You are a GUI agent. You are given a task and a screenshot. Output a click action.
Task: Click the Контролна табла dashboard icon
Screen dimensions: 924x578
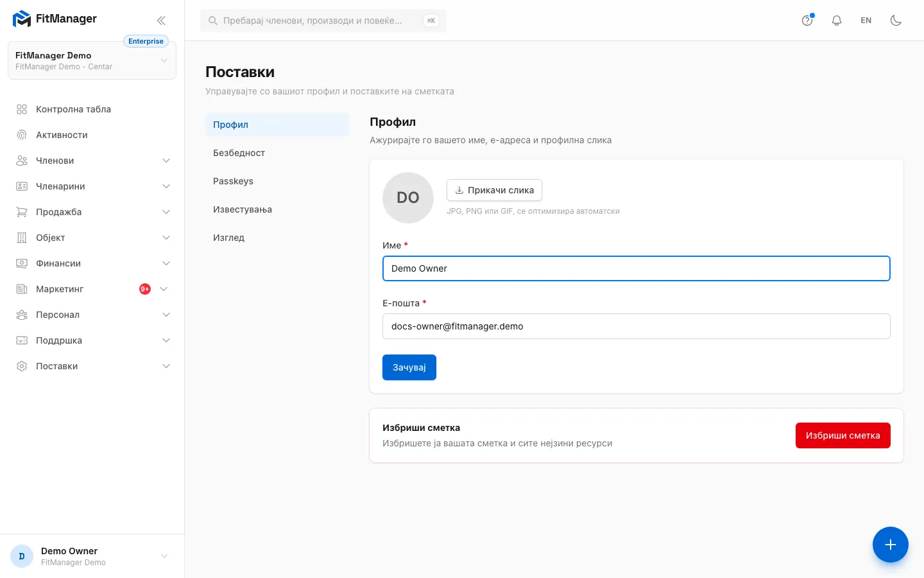click(x=22, y=109)
